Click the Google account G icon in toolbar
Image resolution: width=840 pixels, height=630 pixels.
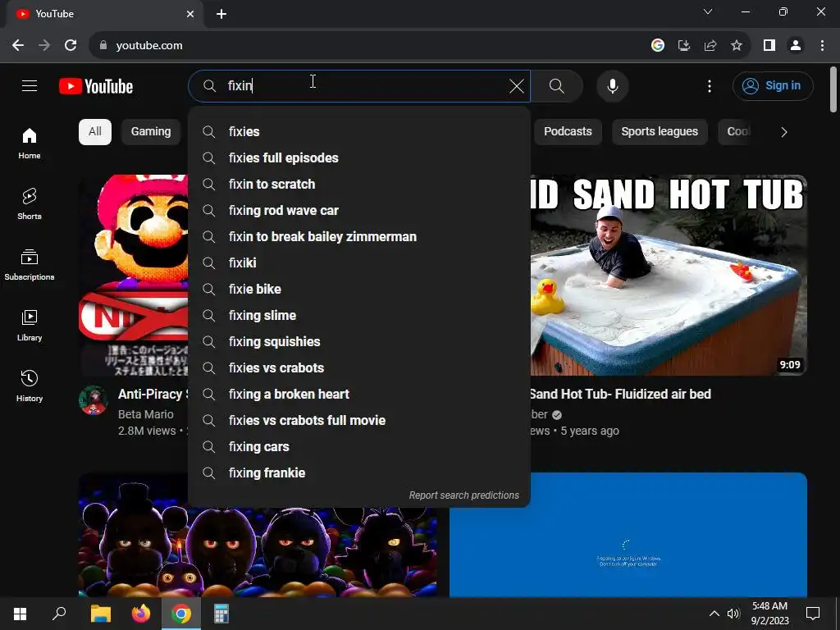(x=658, y=46)
